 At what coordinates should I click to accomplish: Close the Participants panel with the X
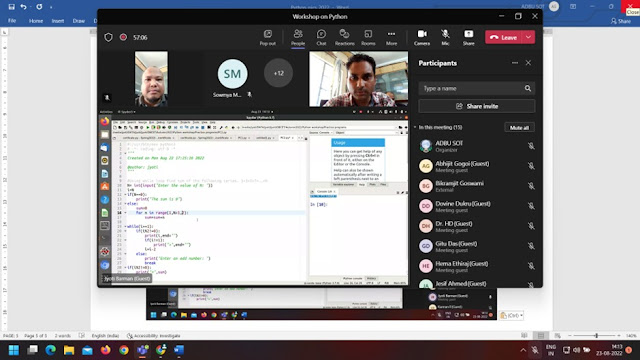pos(528,63)
